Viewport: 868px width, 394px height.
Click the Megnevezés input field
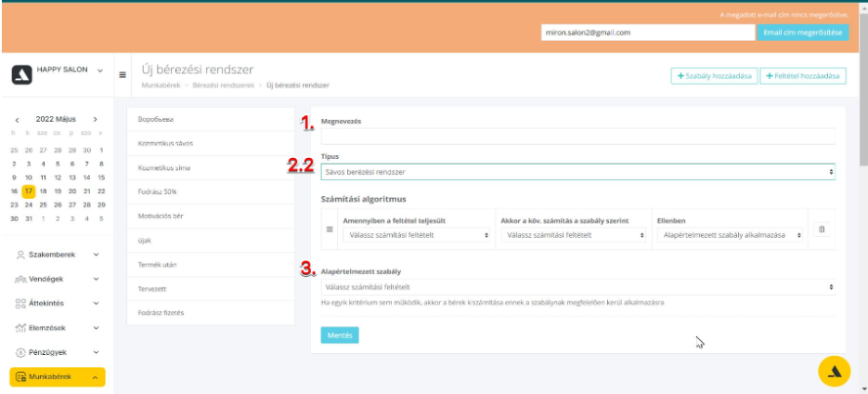(577, 137)
